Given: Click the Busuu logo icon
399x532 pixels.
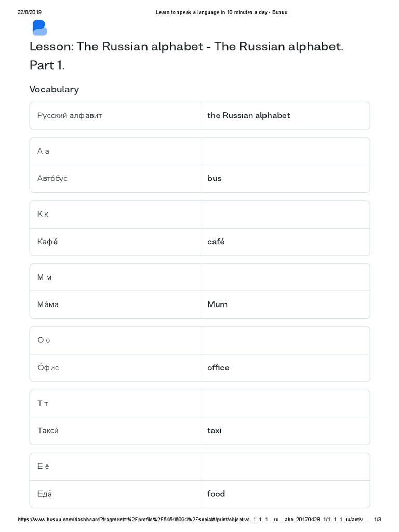Looking at the screenshot, I should pos(39,28).
